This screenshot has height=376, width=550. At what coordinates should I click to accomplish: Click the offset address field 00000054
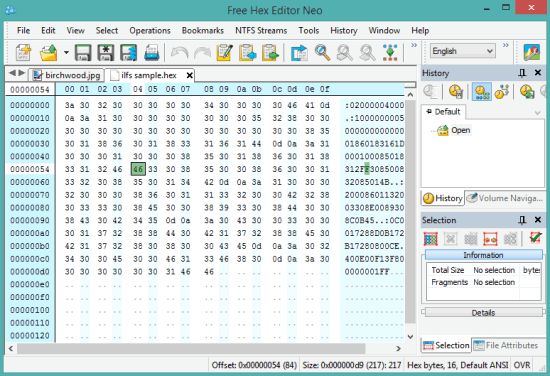(30, 89)
